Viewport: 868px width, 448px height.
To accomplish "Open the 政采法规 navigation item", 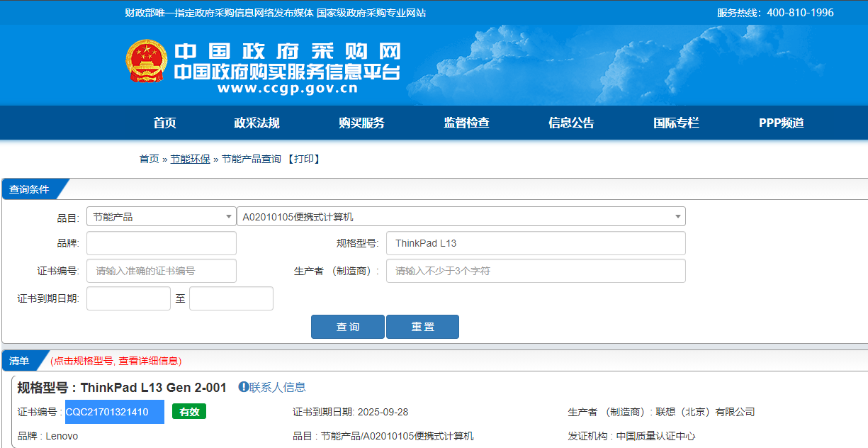I will click(257, 123).
